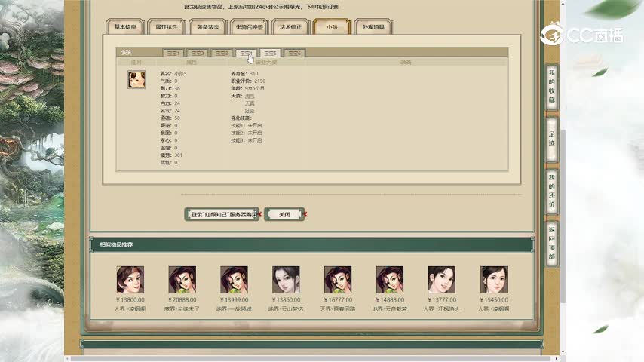
Task: Switch to child sub-tab 宝宝3
Action: tap(222, 53)
